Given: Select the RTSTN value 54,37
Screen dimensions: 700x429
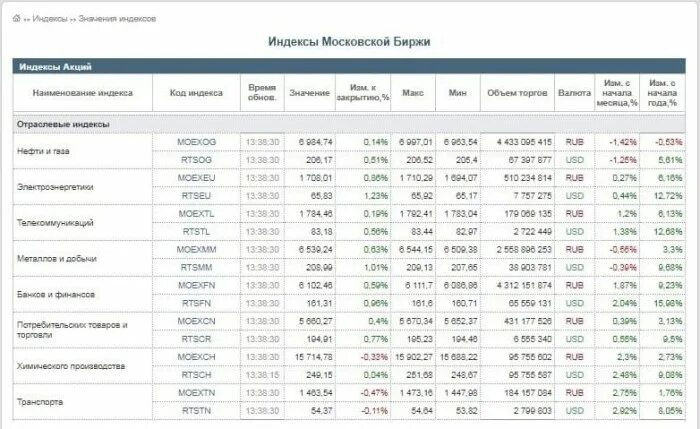Looking at the screenshot, I should coord(320,410).
